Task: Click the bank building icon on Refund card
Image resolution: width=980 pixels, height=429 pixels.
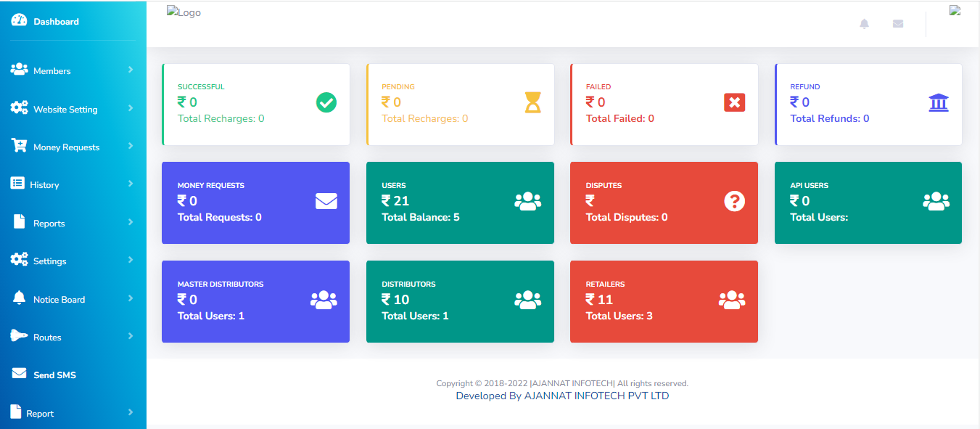Action: click(939, 103)
